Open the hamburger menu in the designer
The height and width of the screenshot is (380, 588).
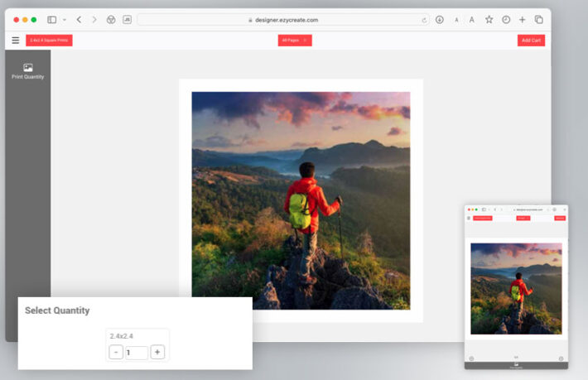[x=15, y=41]
